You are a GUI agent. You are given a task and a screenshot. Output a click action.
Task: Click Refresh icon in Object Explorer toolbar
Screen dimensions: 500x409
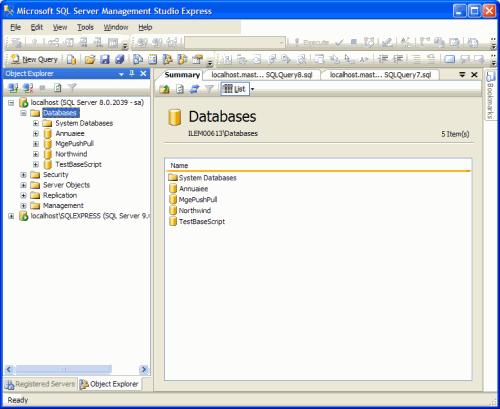click(58, 88)
